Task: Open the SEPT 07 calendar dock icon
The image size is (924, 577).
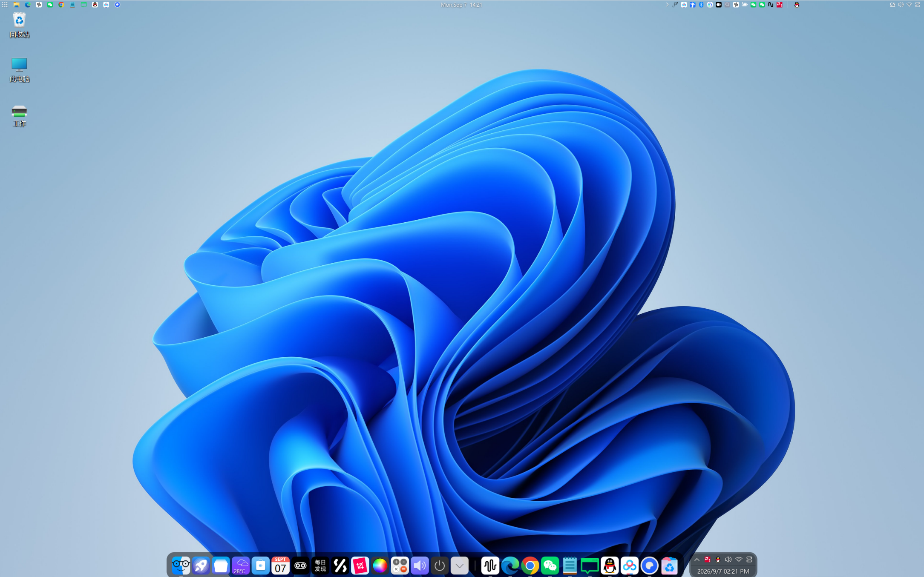Action: coord(280,566)
